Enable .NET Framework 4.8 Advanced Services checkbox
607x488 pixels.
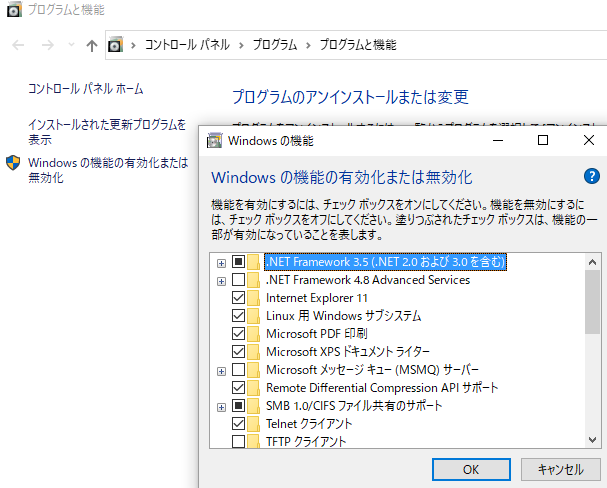[238, 280]
